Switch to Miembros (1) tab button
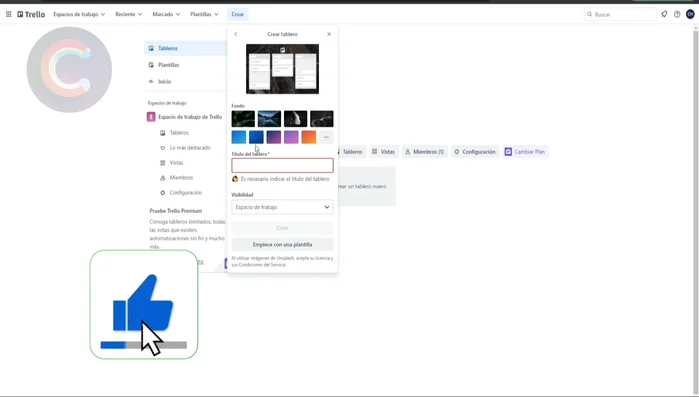The width and height of the screenshot is (699, 397). point(424,152)
